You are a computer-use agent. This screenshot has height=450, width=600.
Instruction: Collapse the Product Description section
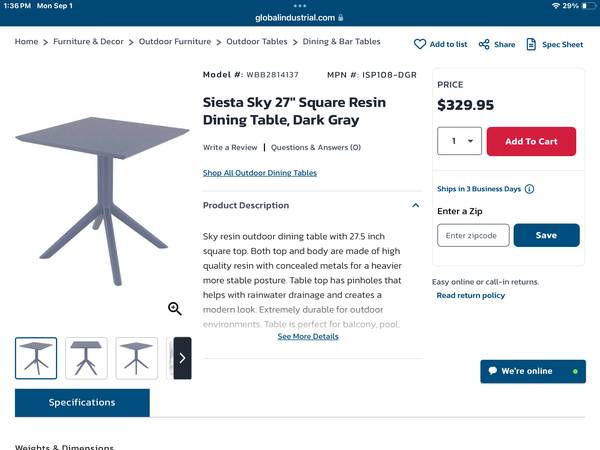click(415, 205)
